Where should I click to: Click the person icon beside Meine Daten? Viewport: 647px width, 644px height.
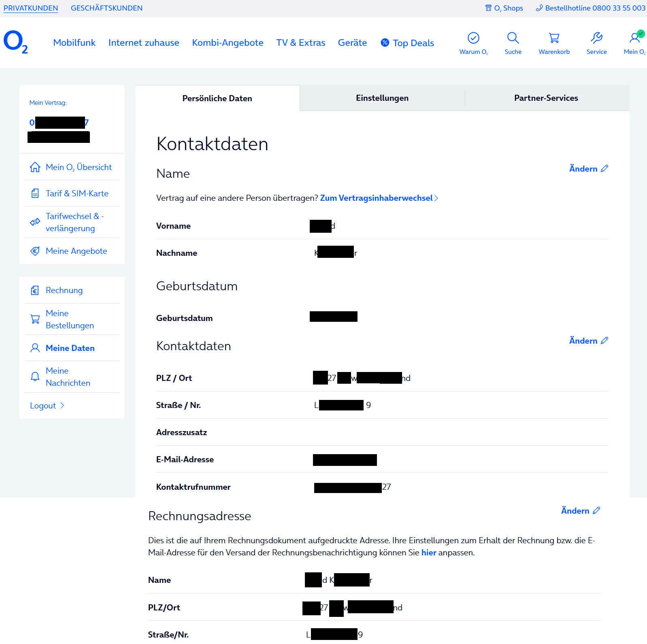tap(35, 348)
